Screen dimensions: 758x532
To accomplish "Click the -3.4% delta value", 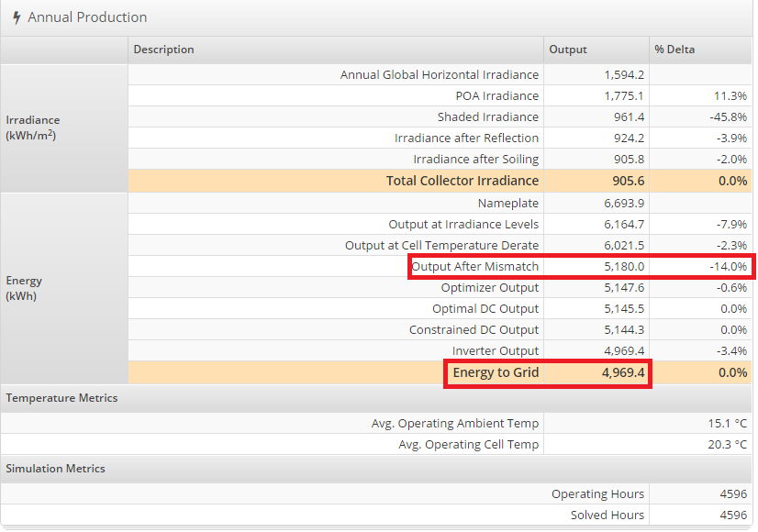I will point(731,350).
